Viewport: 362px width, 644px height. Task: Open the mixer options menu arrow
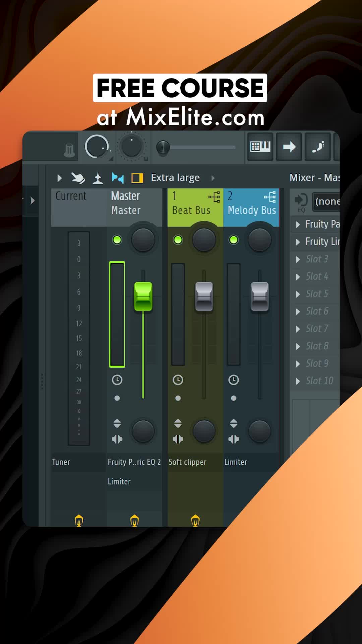tap(59, 178)
